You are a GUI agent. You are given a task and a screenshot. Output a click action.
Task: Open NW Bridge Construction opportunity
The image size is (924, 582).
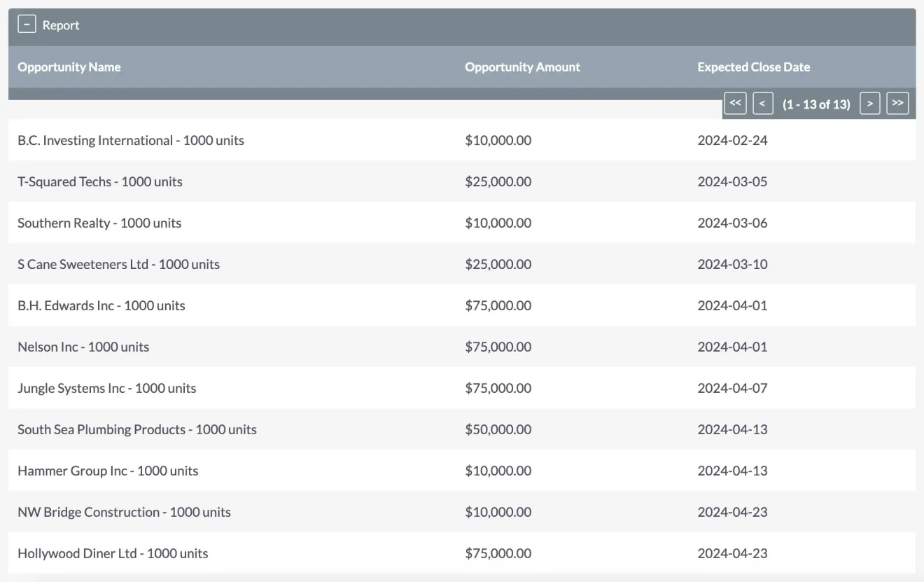(124, 512)
